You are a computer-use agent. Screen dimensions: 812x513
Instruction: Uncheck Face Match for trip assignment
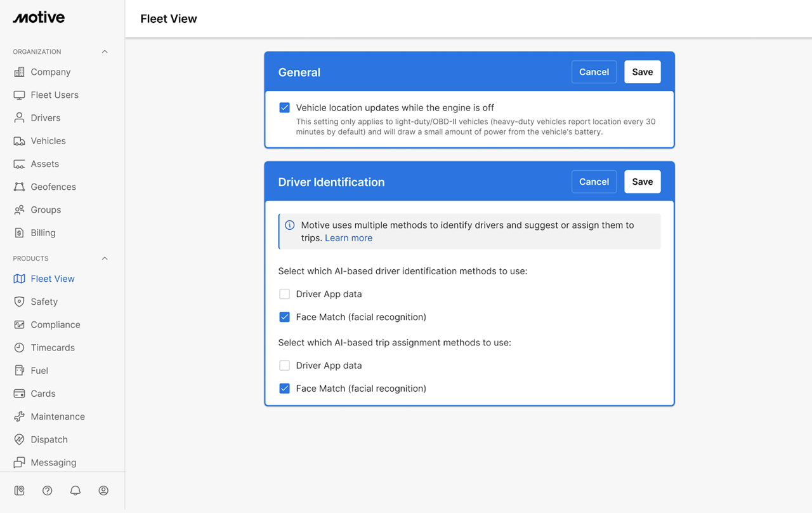pyautogui.click(x=284, y=388)
